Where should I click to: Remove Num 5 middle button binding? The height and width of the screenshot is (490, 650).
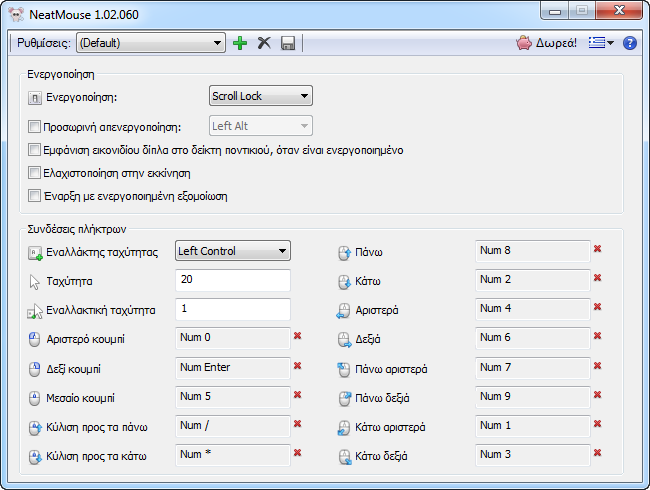[297, 395]
